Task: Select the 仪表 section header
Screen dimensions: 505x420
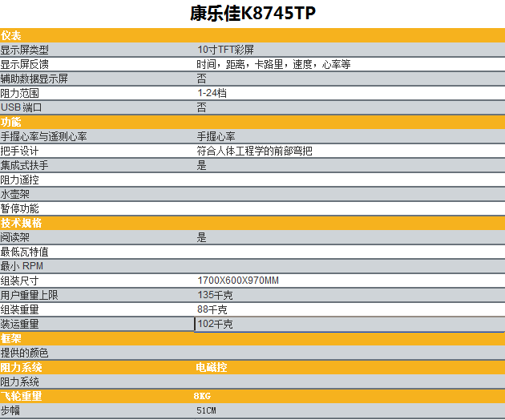Action: 11,35
